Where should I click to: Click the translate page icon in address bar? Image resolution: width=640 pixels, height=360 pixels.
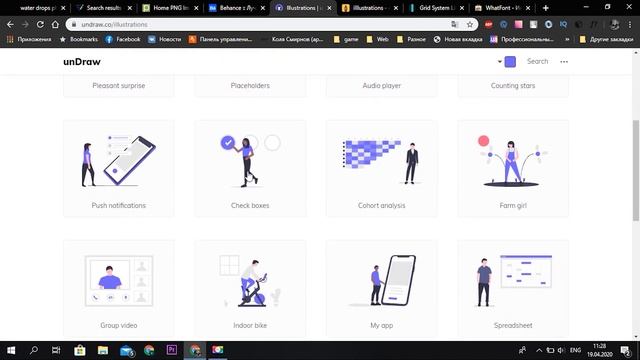click(455, 24)
